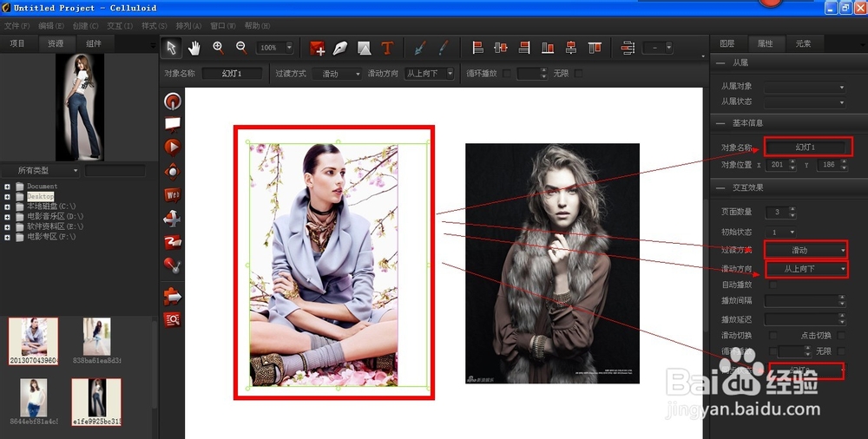
Task: Open the 排列(A) menu
Action: (188, 25)
